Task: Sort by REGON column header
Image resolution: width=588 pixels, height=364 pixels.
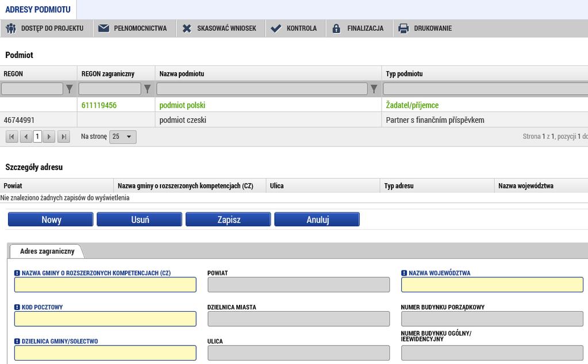Action: tap(39, 73)
